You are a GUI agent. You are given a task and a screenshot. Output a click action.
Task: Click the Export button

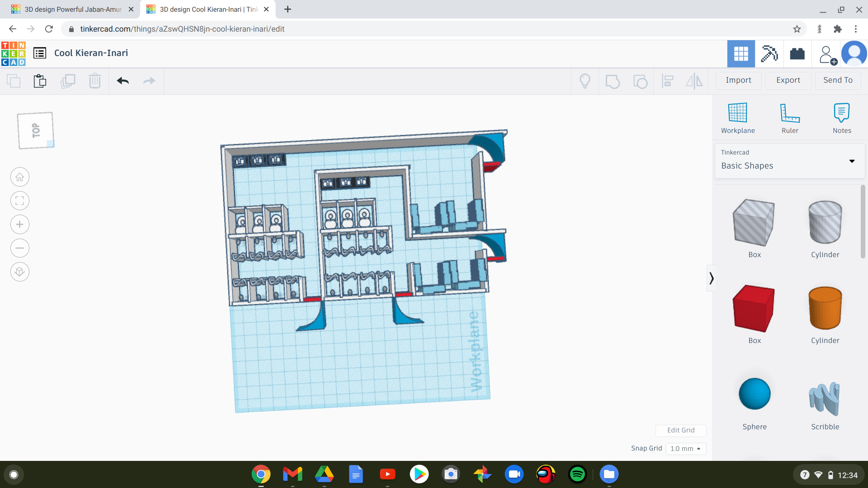[788, 80]
